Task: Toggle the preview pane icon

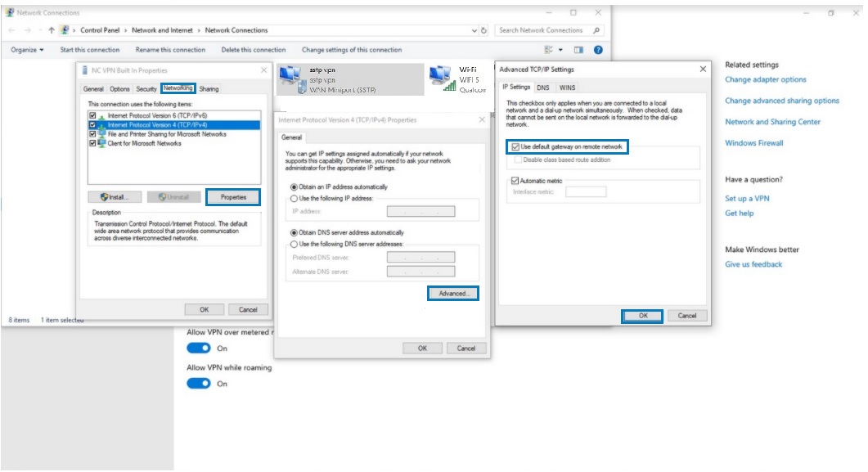Action: click(578, 50)
